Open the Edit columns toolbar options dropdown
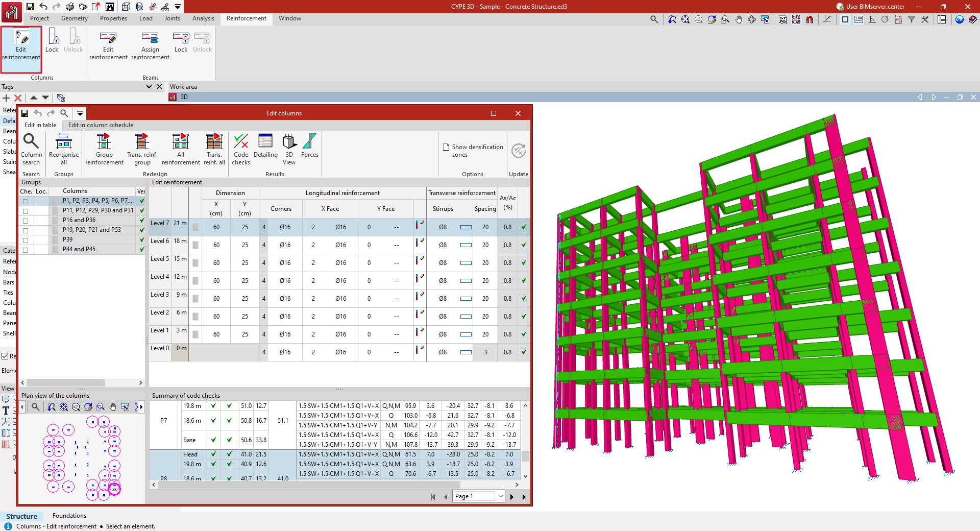This screenshot has width=980, height=531. point(80,113)
